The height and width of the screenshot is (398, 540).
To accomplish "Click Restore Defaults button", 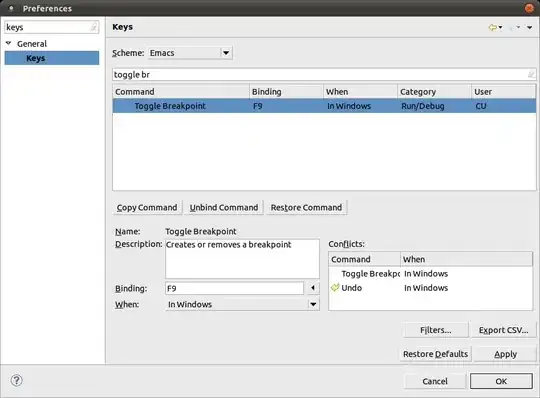I will click(435, 354).
